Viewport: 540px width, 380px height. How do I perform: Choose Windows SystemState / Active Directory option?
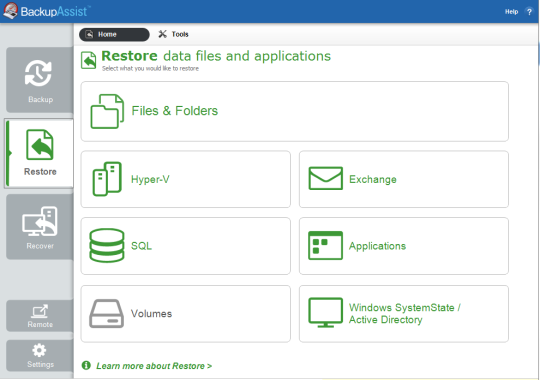point(404,314)
